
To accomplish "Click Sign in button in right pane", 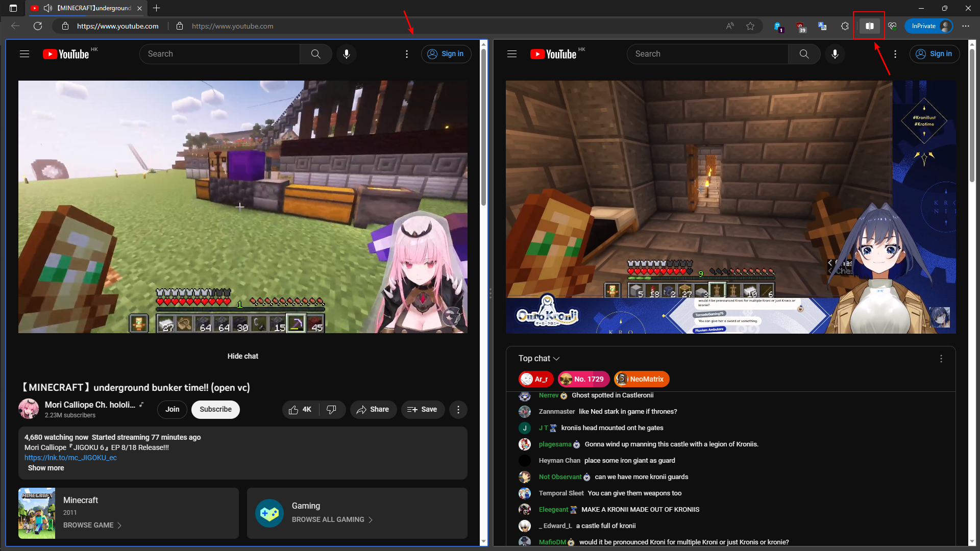I will [935, 54].
